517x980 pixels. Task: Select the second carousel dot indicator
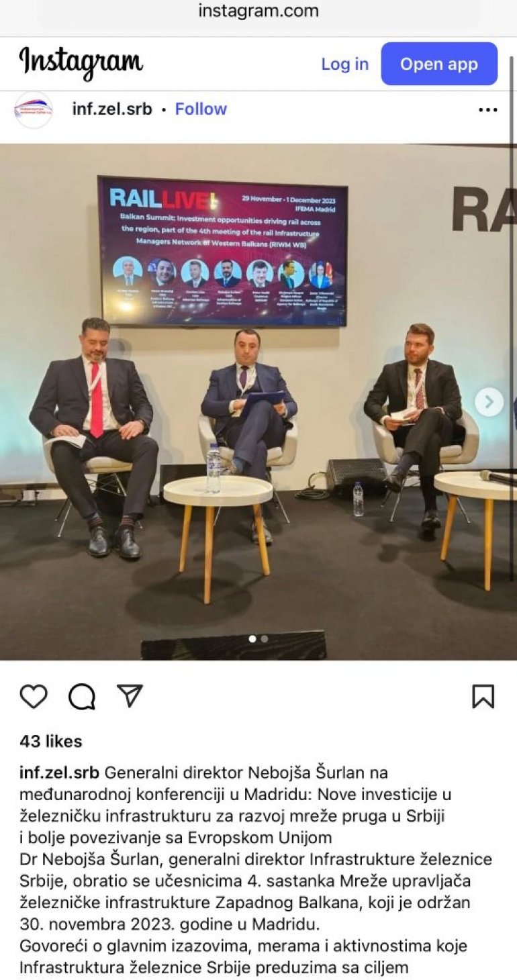(265, 639)
